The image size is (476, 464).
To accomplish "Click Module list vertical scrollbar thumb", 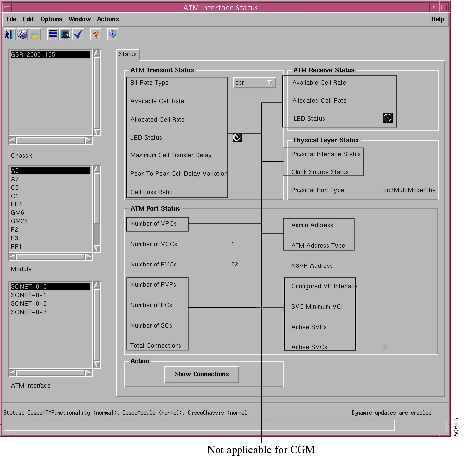I will (97, 199).
